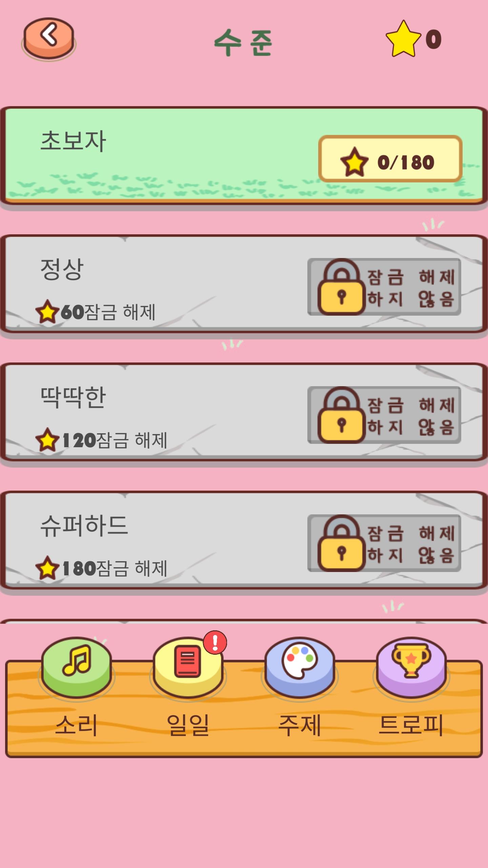Tap the red exclamation notification badge
The width and height of the screenshot is (488, 868).
click(215, 642)
